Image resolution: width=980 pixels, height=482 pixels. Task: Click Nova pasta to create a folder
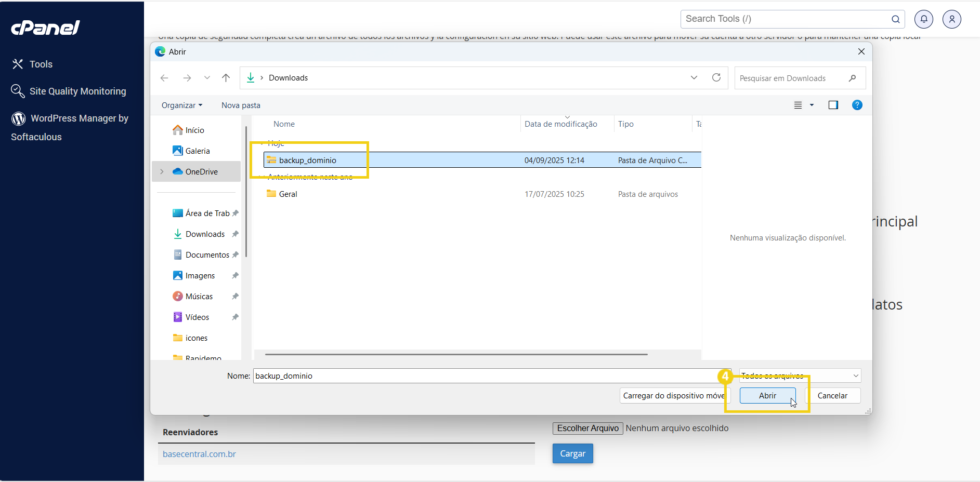click(240, 105)
